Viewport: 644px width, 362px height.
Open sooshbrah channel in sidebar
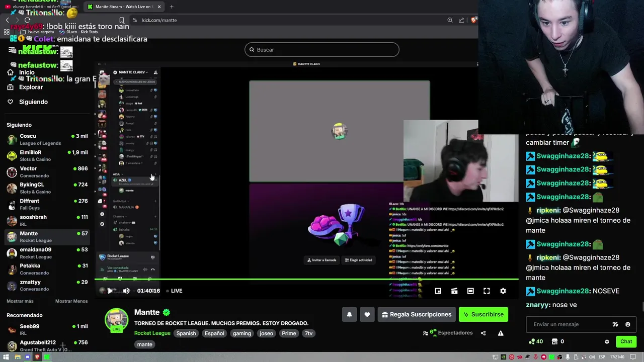click(48, 220)
